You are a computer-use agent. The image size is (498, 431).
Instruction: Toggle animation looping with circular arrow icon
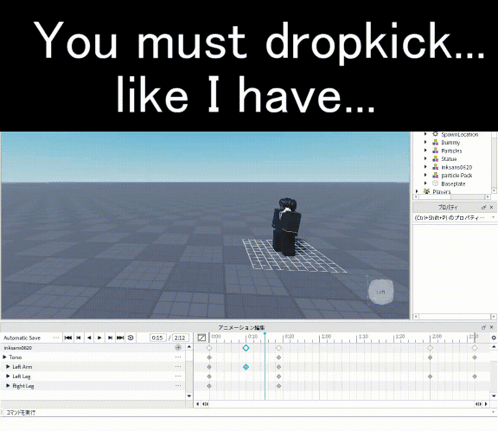pos(131,338)
